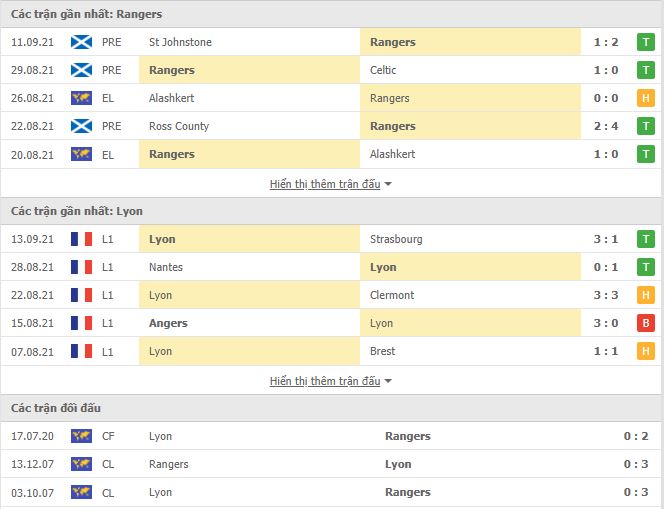Screen dimensions: 664x509
Task: Click Europe flag icon on 17.07.20 row
Action: (81, 436)
